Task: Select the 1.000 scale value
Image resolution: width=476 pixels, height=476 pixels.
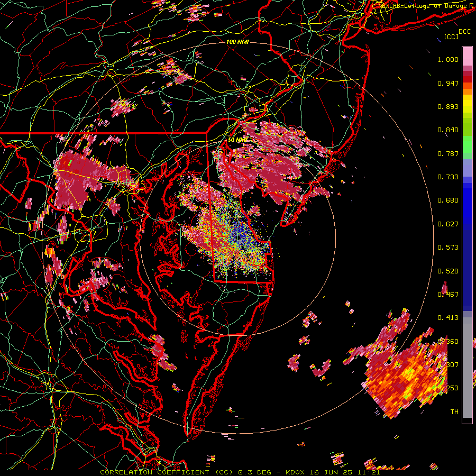Action: [x=448, y=59]
